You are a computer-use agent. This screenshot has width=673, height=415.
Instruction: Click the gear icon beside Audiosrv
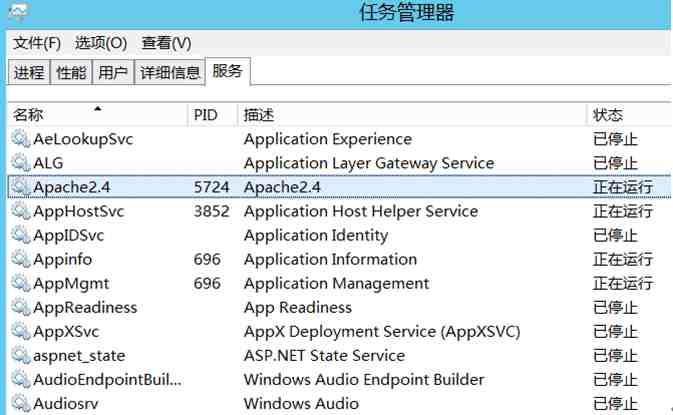pyautogui.click(x=20, y=403)
